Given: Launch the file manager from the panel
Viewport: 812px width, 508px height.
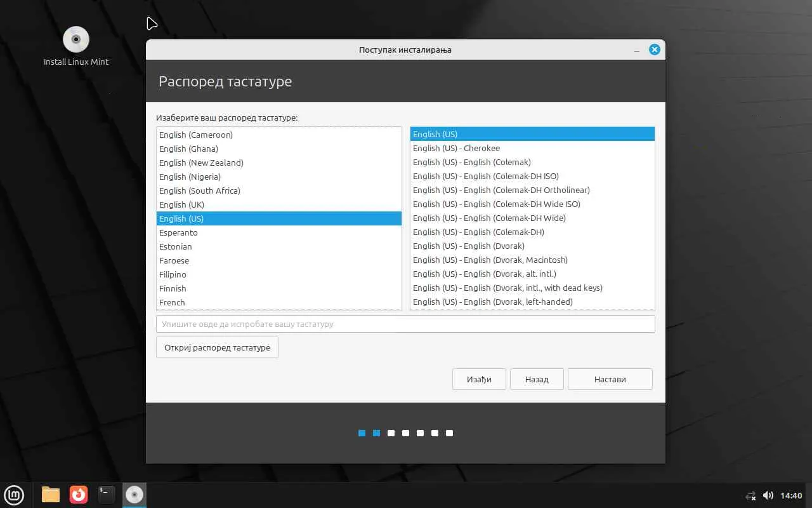Looking at the screenshot, I should (51, 495).
